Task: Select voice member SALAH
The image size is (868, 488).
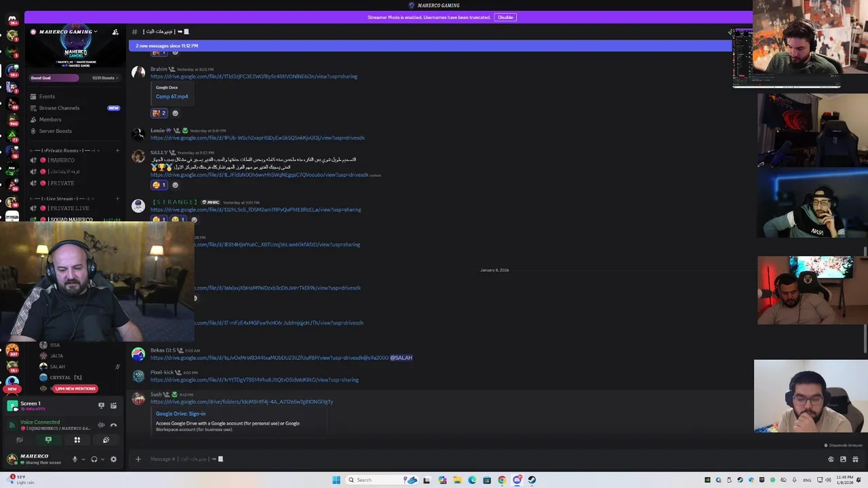Action: pyautogui.click(x=57, y=367)
